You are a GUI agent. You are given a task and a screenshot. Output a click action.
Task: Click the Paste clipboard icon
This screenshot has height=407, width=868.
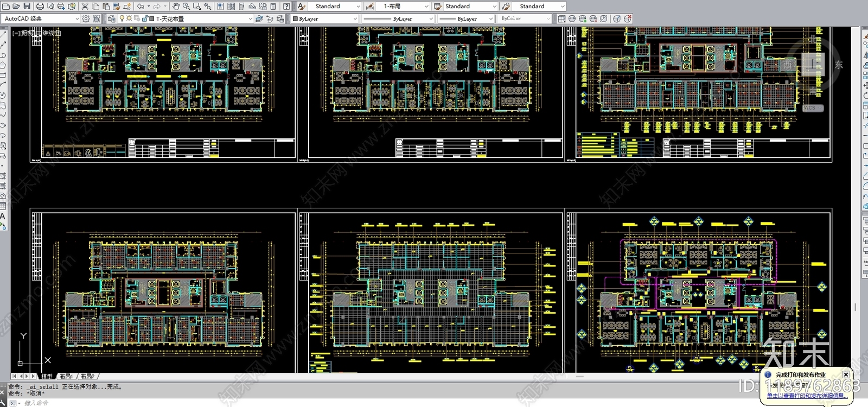point(106,7)
